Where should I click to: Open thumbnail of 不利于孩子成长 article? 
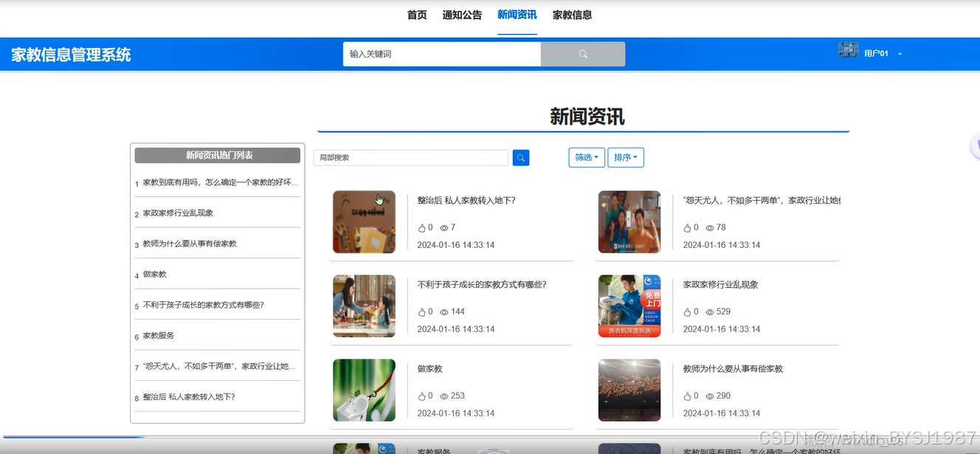pos(364,306)
